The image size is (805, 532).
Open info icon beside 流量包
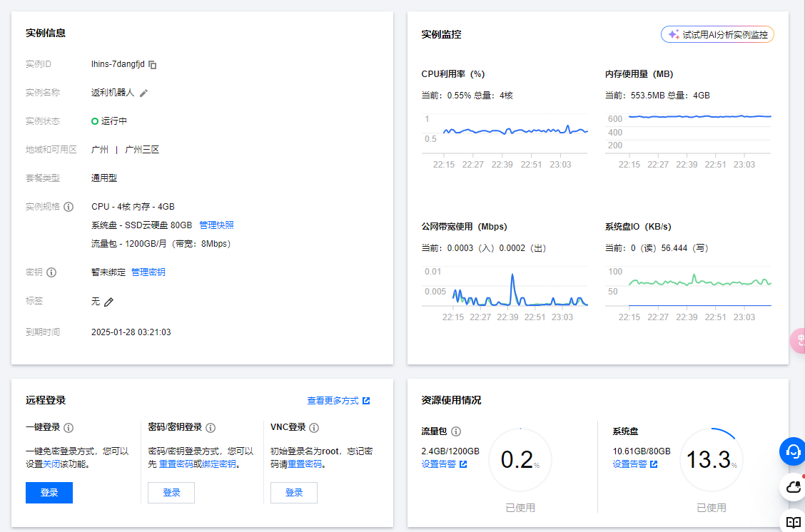456,431
